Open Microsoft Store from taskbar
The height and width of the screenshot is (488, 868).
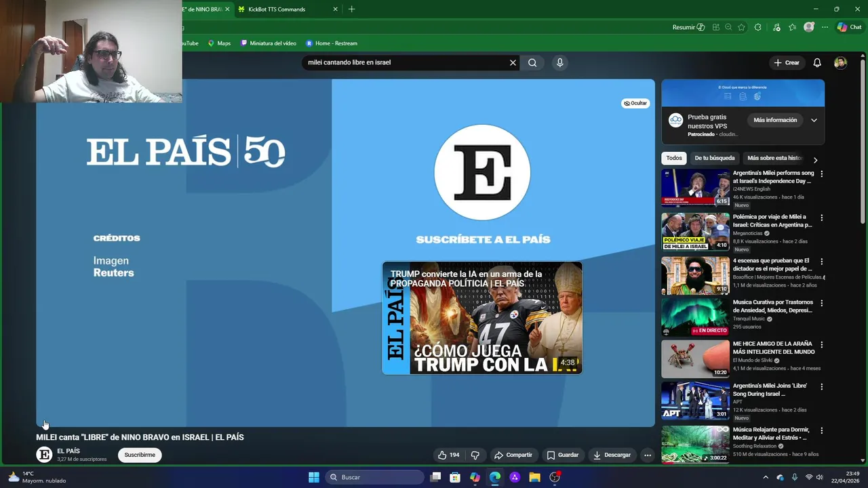coord(455,477)
